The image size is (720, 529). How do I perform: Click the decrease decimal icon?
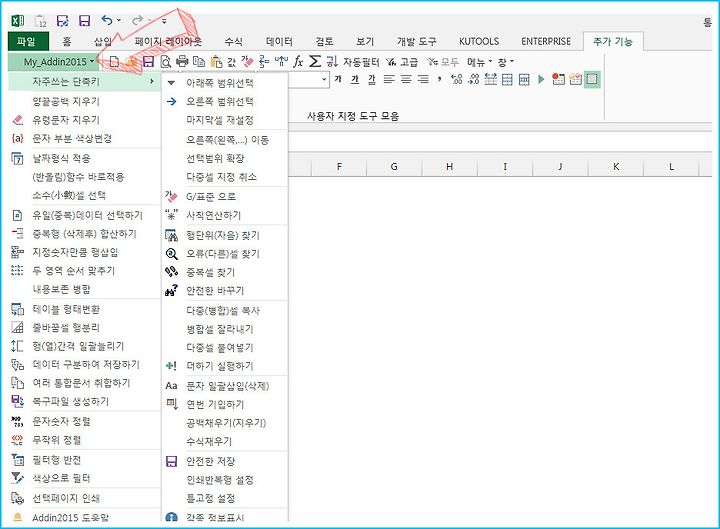point(473,79)
